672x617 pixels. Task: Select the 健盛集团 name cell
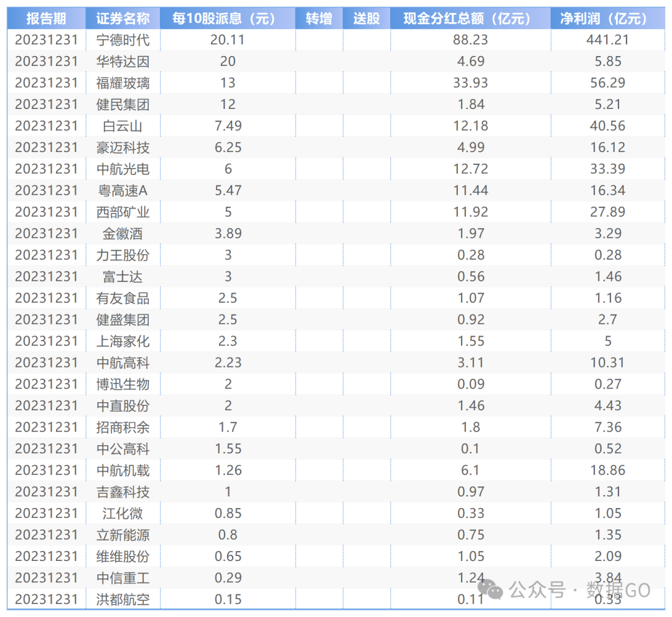pyautogui.click(x=123, y=319)
